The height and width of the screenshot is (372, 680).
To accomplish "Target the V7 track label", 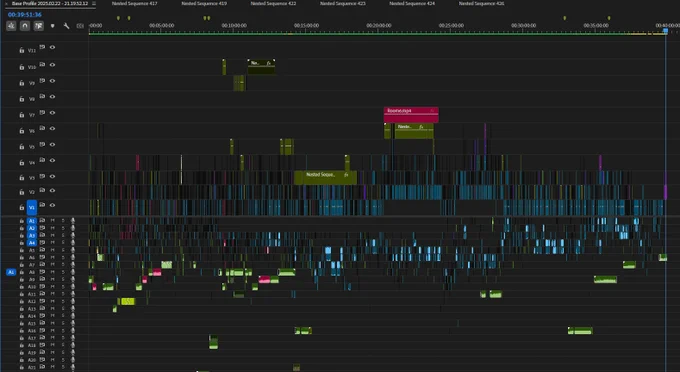I will coord(32,115).
